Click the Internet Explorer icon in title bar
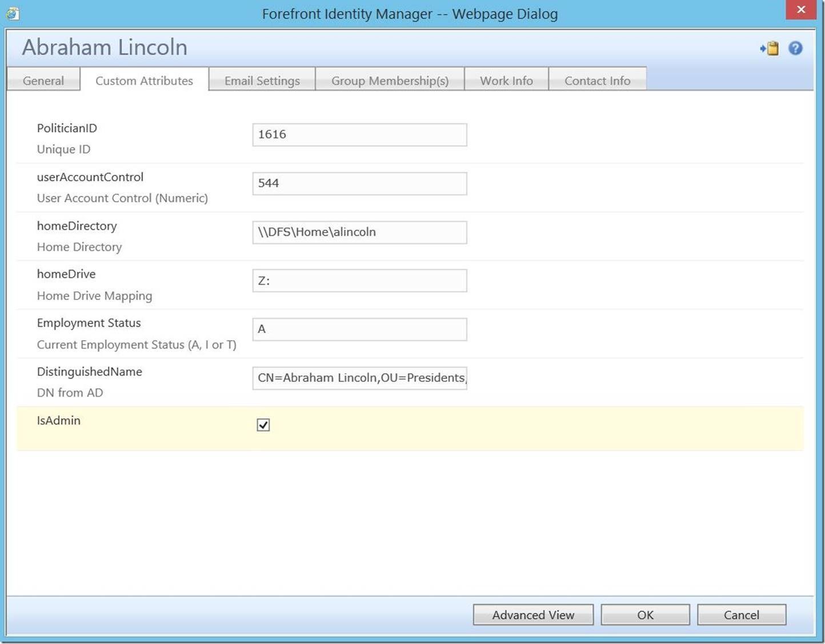The height and width of the screenshot is (644, 825). [13, 13]
